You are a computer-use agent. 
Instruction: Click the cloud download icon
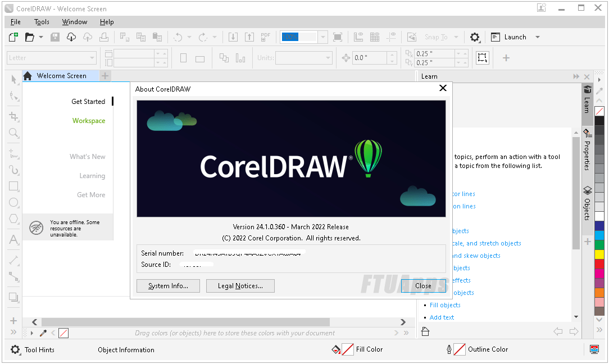point(71,37)
